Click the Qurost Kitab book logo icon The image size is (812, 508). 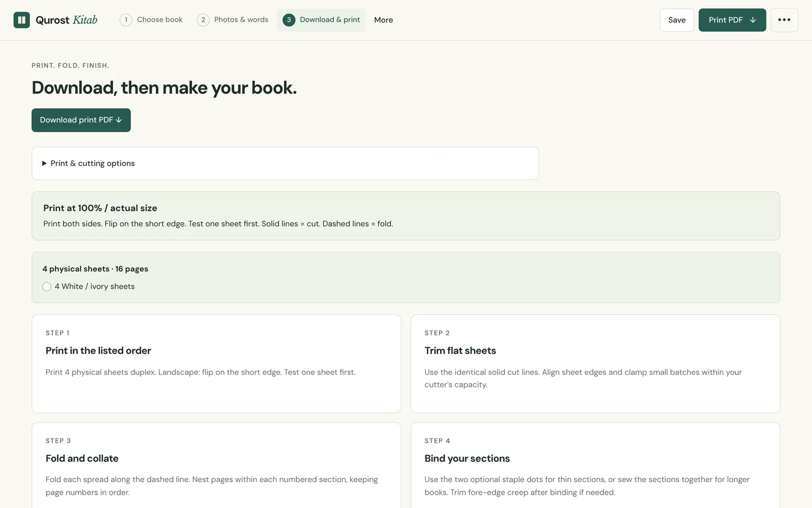[21, 20]
